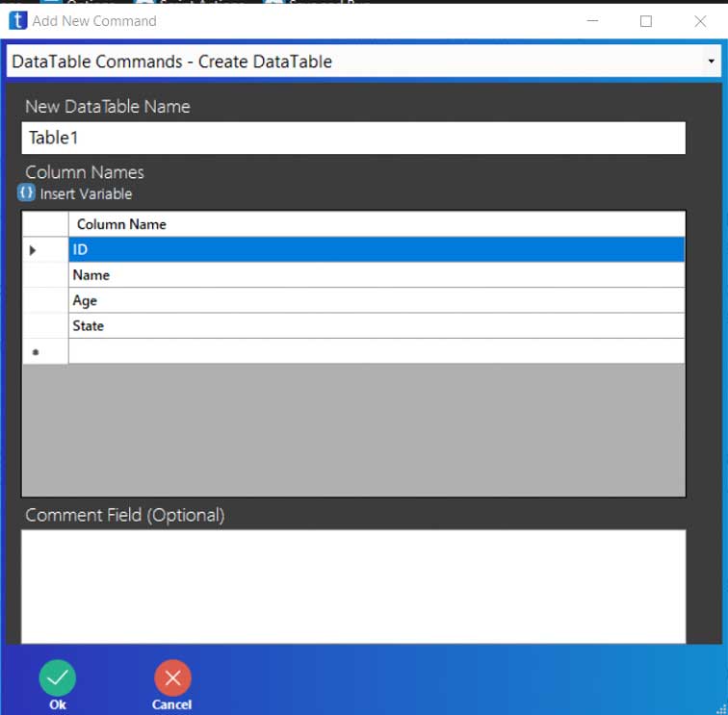728x715 pixels.
Task: Click the Cancel button label
Action: pyautogui.click(x=171, y=704)
